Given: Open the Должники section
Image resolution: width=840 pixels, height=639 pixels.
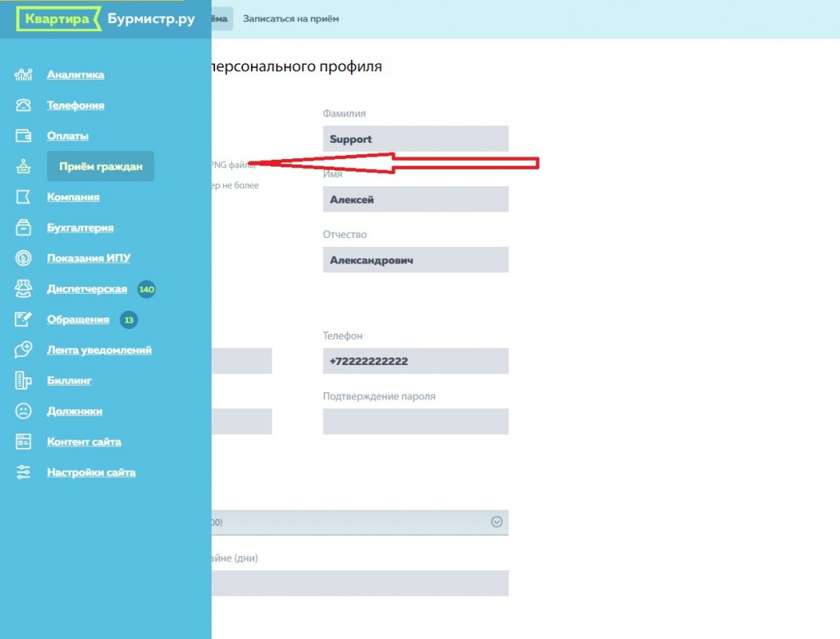Looking at the screenshot, I should (x=75, y=411).
